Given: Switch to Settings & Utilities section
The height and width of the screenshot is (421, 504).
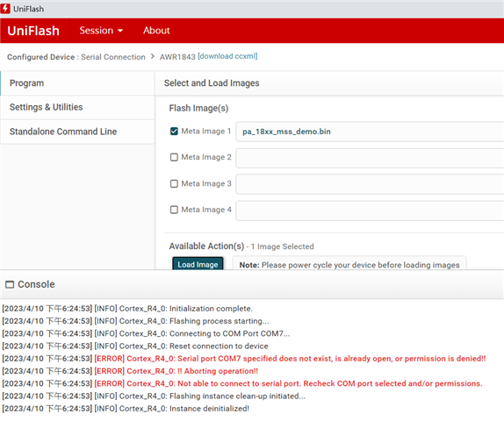Looking at the screenshot, I should [77, 107].
